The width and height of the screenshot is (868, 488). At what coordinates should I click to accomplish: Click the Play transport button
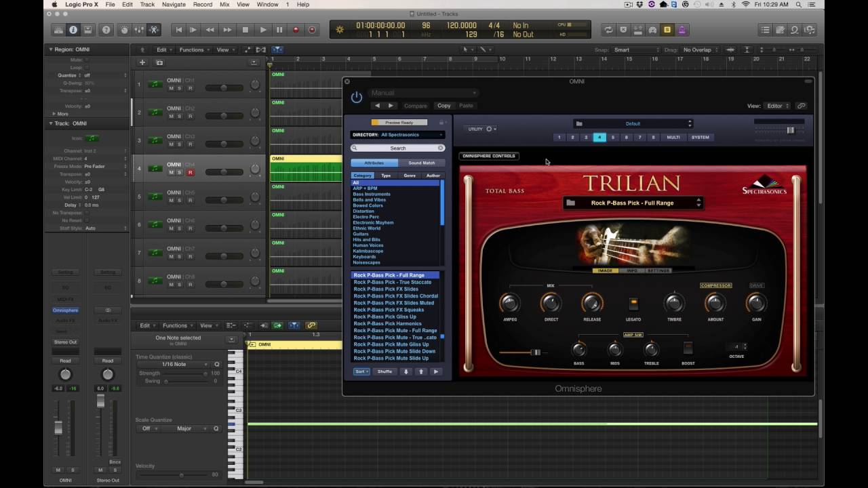pyautogui.click(x=263, y=30)
